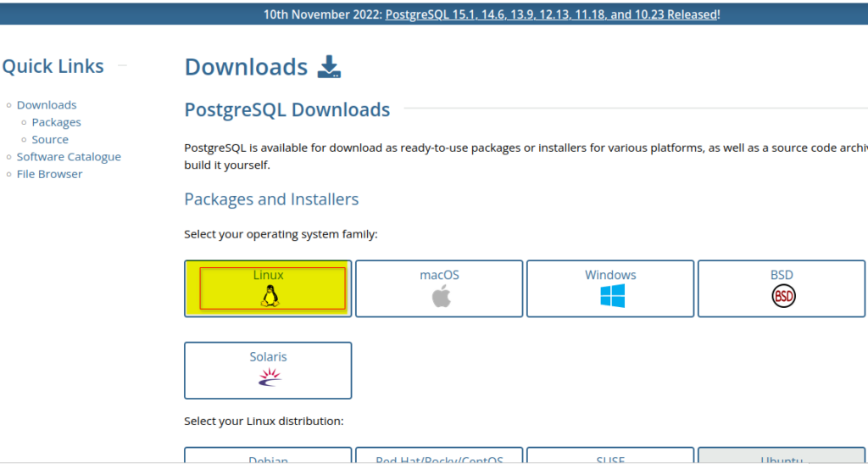
Task: Click the Windows logo icon
Action: 612,296
